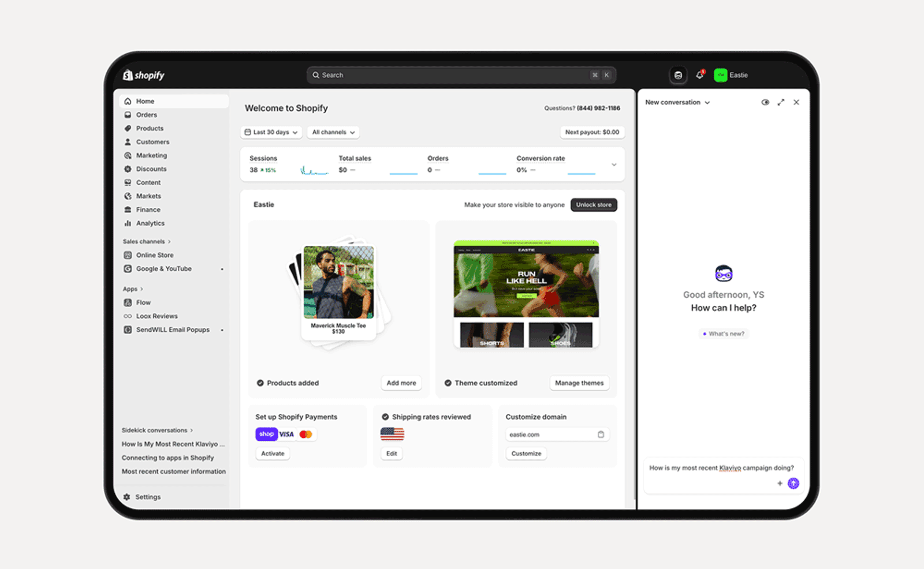Image resolution: width=924 pixels, height=569 pixels.
Task: Click the Products added checkmark
Action: [260, 383]
